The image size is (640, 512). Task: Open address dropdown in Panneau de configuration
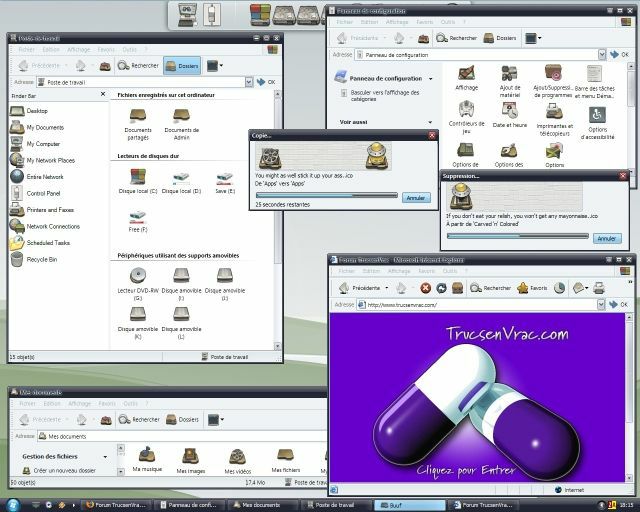click(602, 55)
